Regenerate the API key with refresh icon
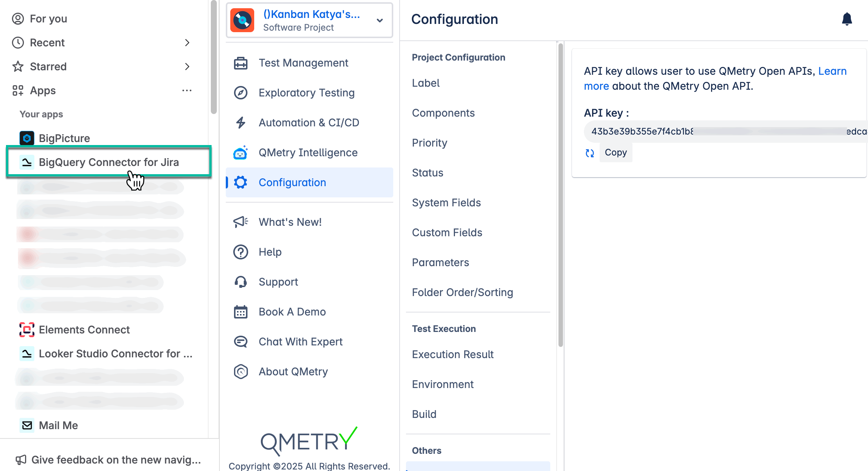868x471 pixels. click(x=590, y=153)
